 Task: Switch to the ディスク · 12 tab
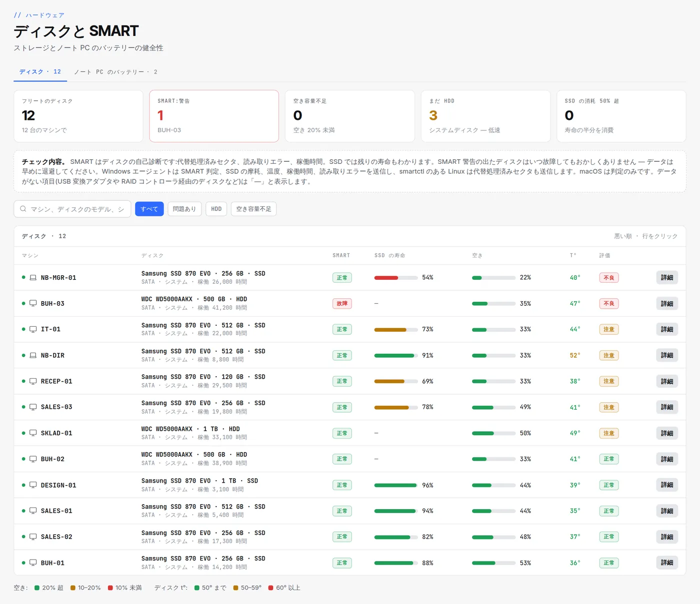tap(40, 72)
